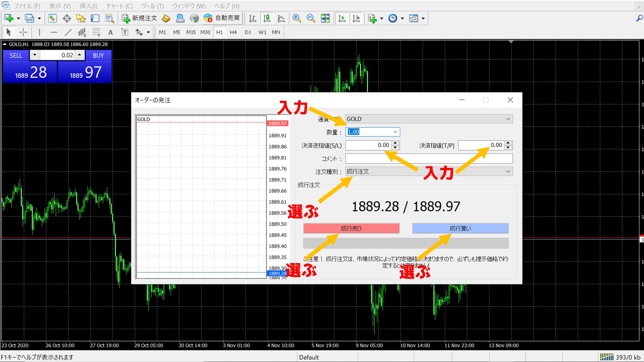Switch timeframe to M15
Viewport: 644px width, 362px height.
click(191, 32)
